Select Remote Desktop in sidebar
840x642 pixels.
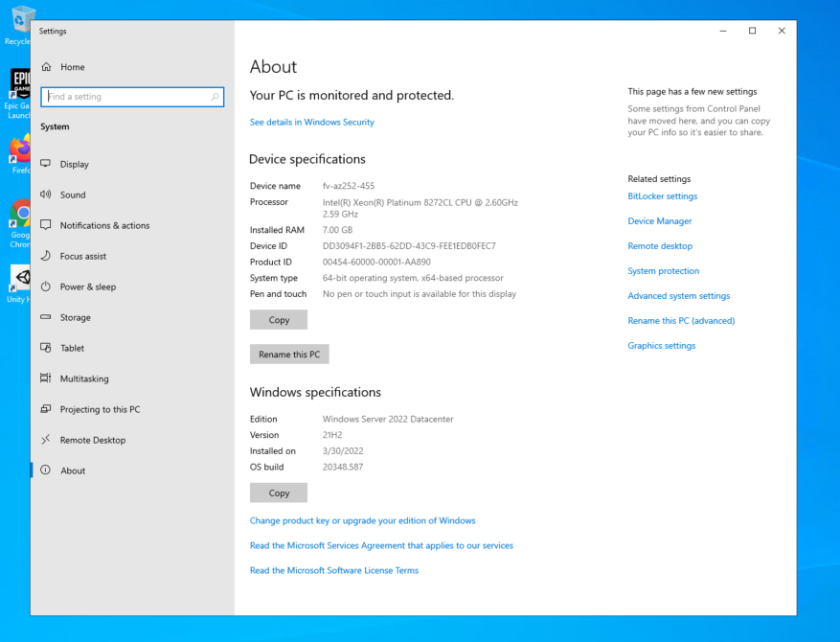[x=132, y=440]
